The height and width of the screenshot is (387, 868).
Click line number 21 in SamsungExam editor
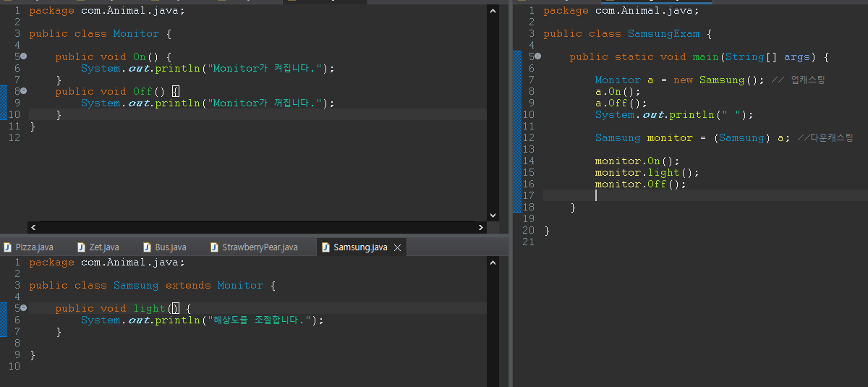[x=528, y=242]
